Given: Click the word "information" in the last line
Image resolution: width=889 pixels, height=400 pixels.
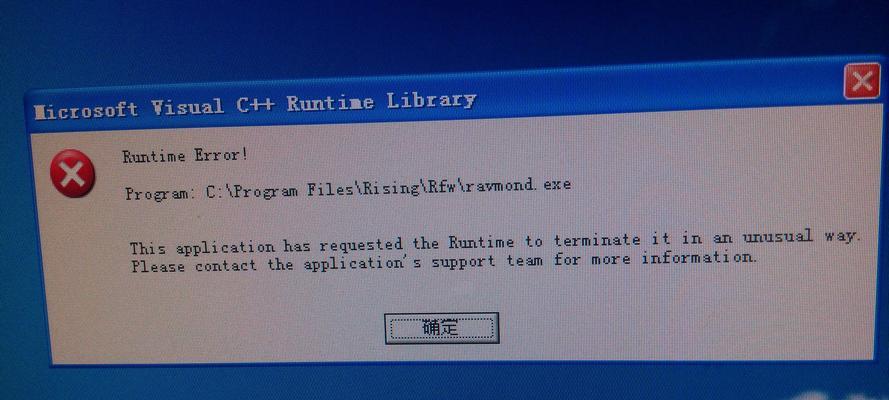Looking at the screenshot, I should point(698,258).
